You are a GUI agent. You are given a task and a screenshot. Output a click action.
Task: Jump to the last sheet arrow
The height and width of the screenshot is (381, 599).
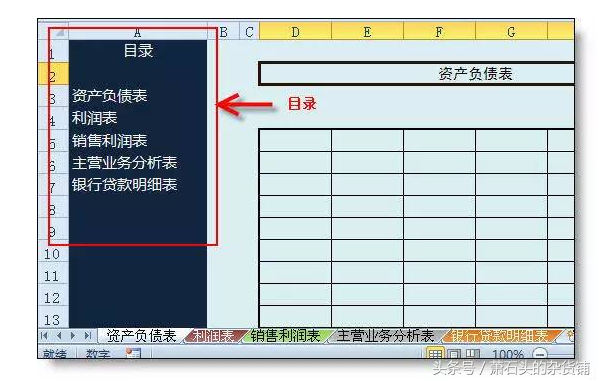88,336
